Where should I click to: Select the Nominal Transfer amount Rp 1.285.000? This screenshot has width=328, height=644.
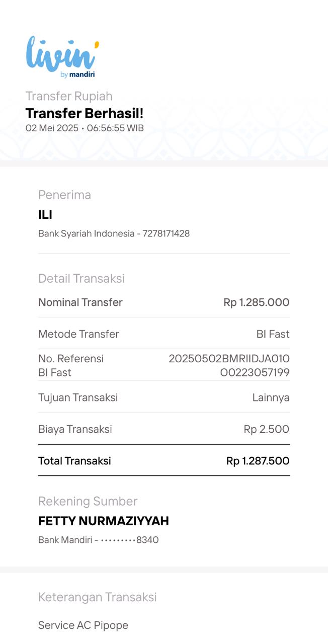[256, 302]
